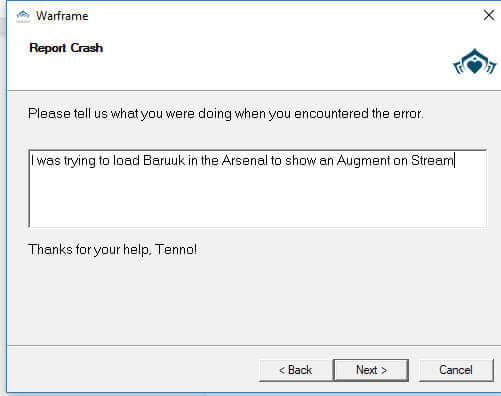
Task: Place cursor before "I was" at the text start
Action: 31,161
